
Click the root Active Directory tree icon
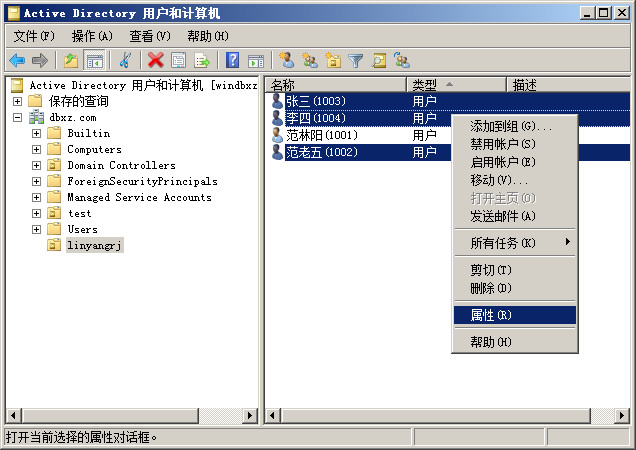(17, 85)
